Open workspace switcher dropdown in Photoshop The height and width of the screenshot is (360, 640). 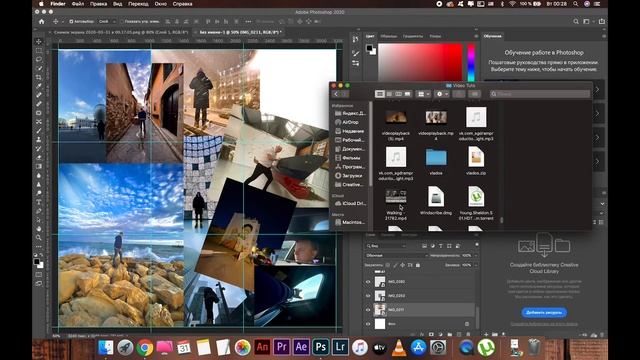click(x=588, y=21)
